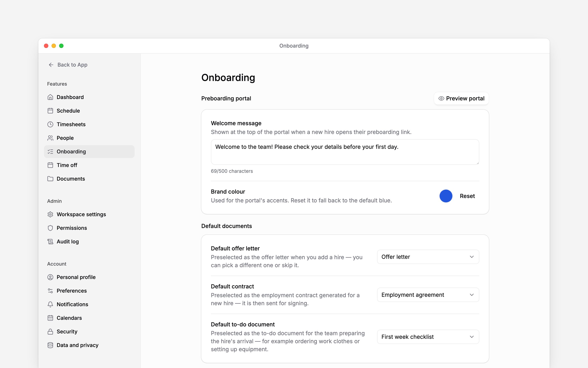Open the Audit log page
The image size is (588, 368).
click(x=89, y=242)
